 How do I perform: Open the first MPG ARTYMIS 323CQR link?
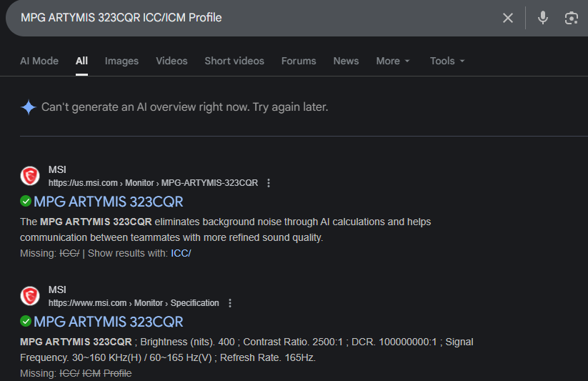click(x=109, y=202)
